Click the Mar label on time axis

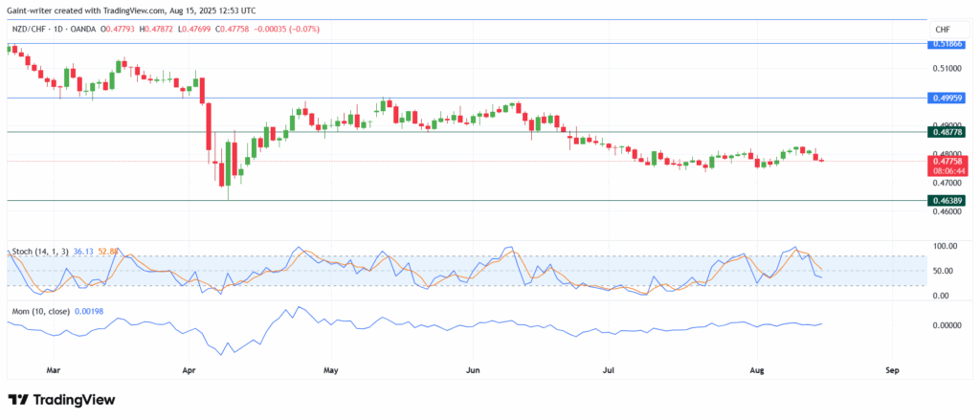tap(55, 370)
